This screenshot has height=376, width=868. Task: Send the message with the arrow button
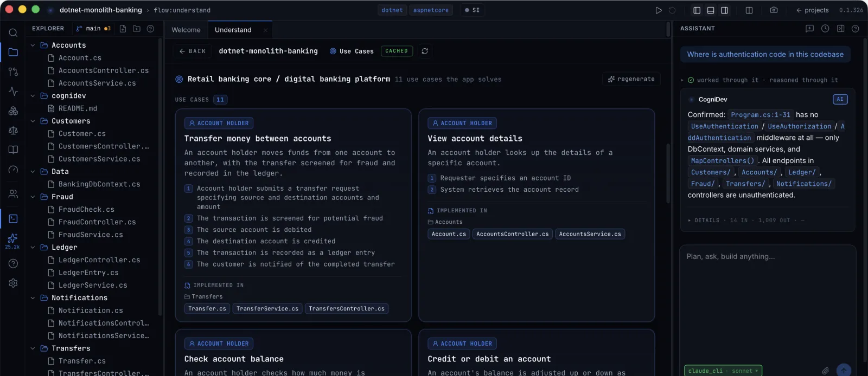click(844, 371)
